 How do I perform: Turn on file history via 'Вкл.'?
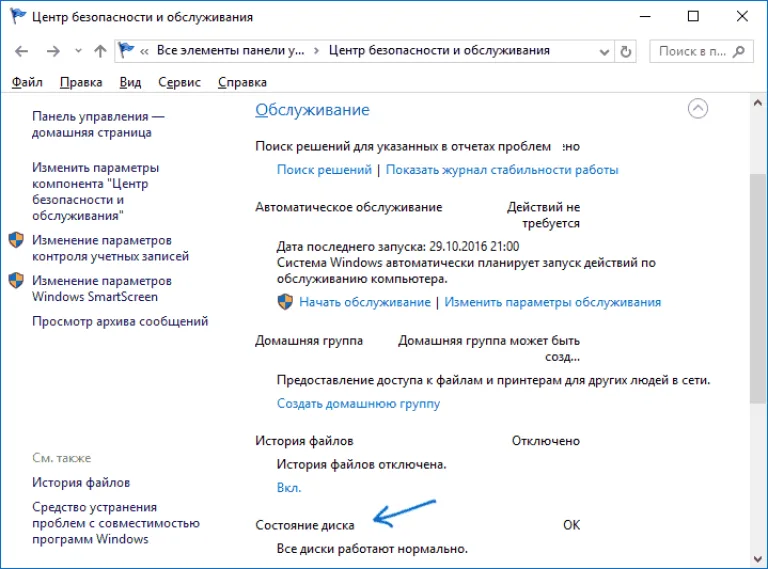[x=289, y=487]
